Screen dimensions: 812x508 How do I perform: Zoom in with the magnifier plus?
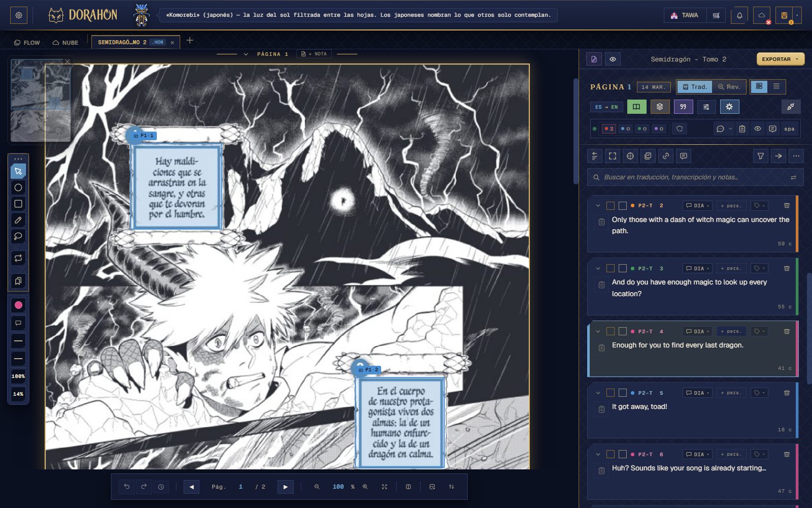(365, 487)
